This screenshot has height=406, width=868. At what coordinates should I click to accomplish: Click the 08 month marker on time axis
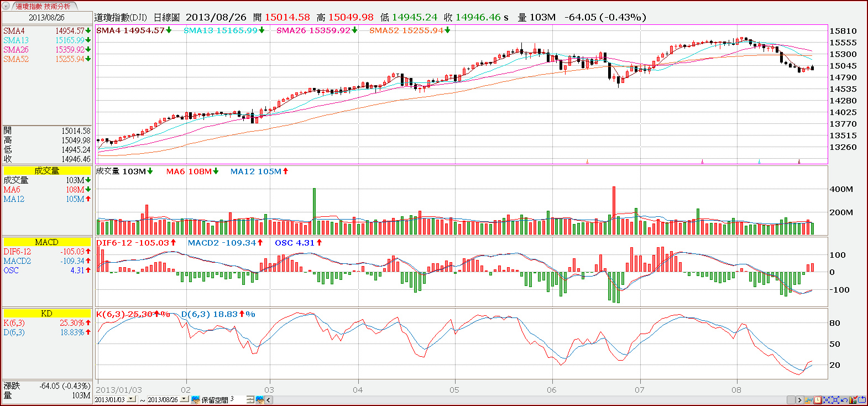[736, 390]
